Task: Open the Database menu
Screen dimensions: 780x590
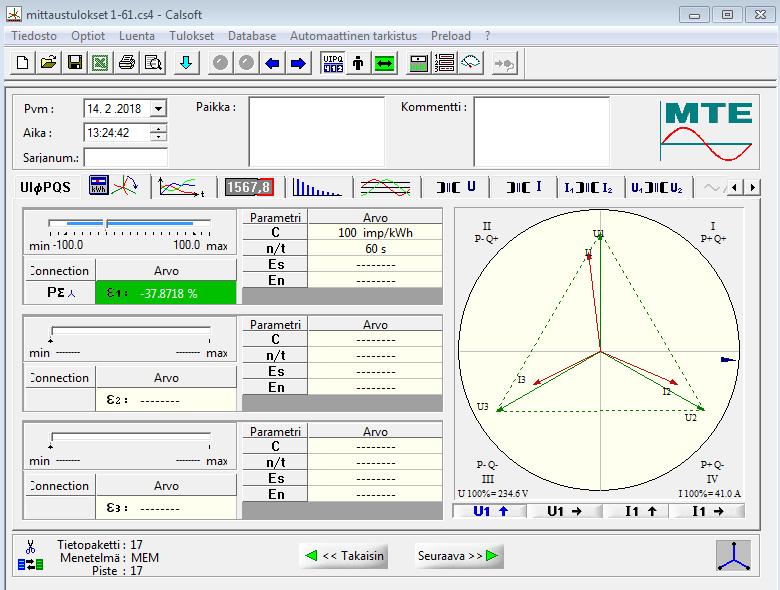Action: pos(252,36)
